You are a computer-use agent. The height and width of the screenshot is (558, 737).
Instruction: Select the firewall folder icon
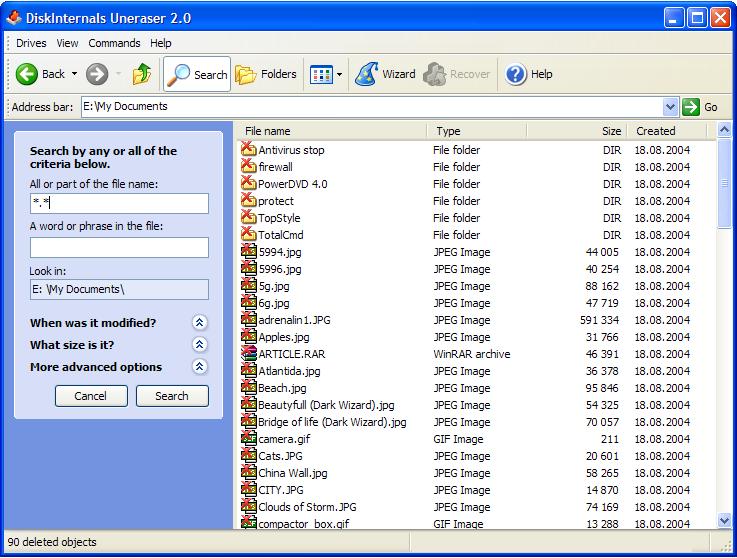tap(248, 166)
